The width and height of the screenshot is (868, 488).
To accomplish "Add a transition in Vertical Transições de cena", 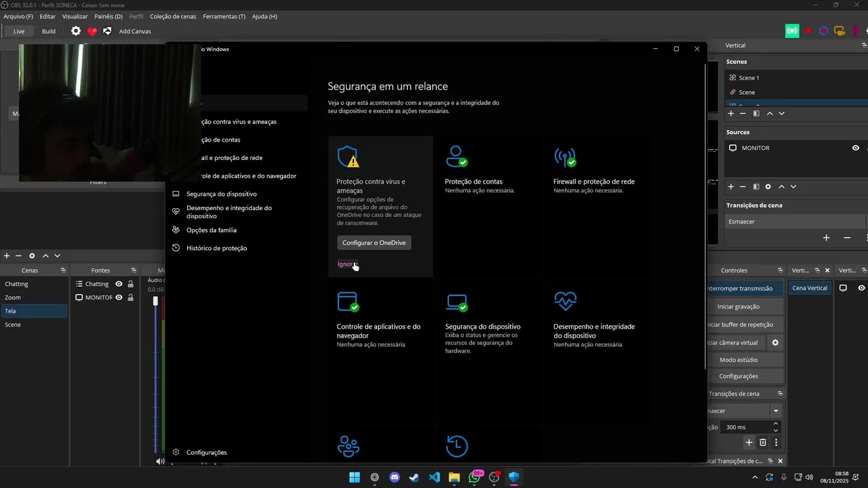I will click(x=826, y=238).
